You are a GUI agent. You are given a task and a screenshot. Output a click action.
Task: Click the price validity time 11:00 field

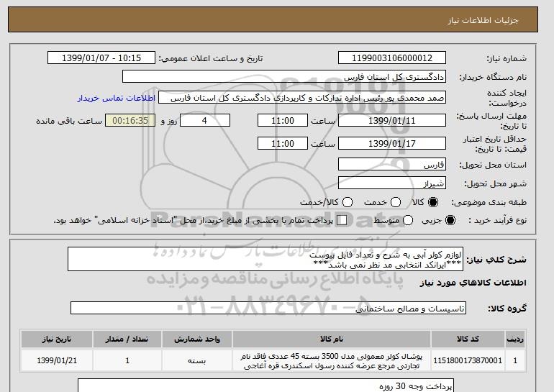pos(283,143)
